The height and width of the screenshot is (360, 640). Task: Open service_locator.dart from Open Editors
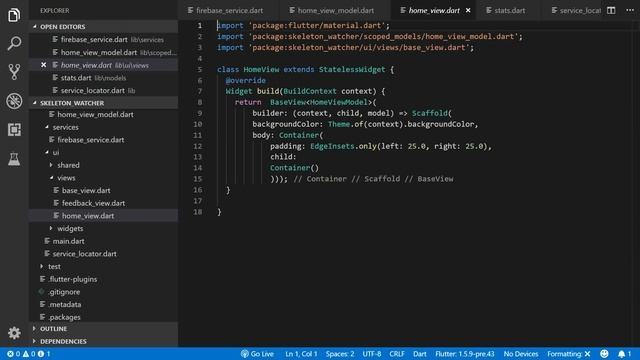[x=104, y=90]
